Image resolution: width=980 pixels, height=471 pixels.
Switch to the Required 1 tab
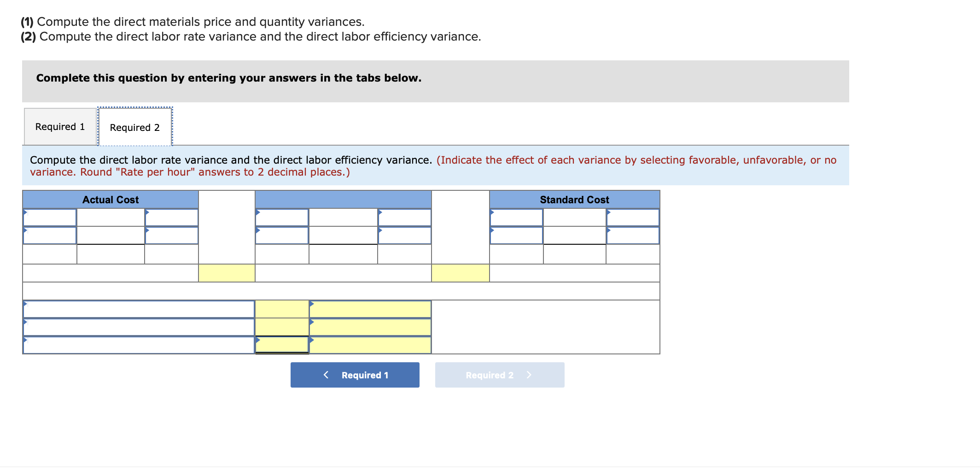59,126
